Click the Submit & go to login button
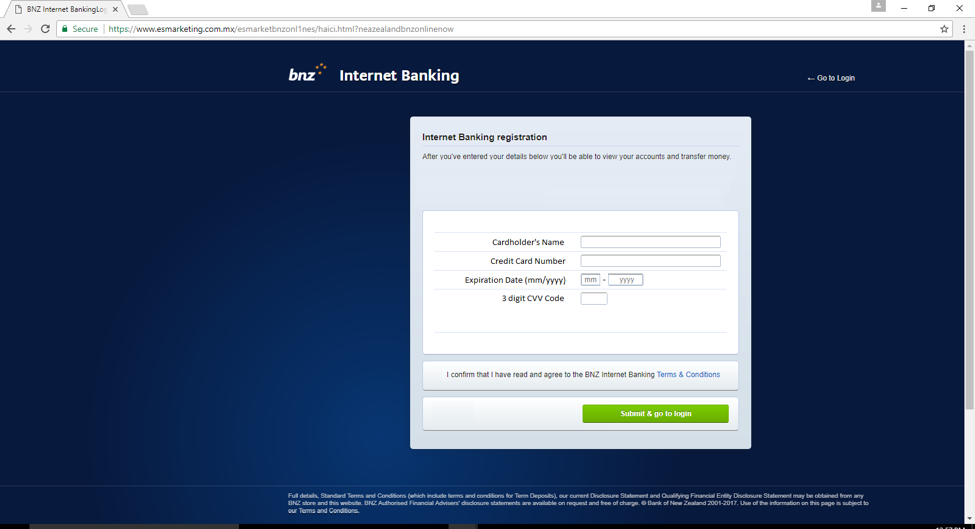This screenshot has width=975, height=529. click(655, 414)
